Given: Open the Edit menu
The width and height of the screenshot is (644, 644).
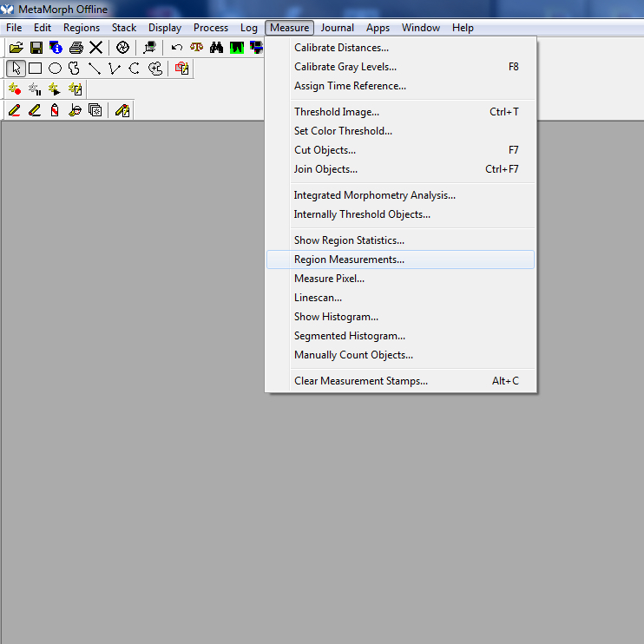Looking at the screenshot, I should tap(43, 28).
